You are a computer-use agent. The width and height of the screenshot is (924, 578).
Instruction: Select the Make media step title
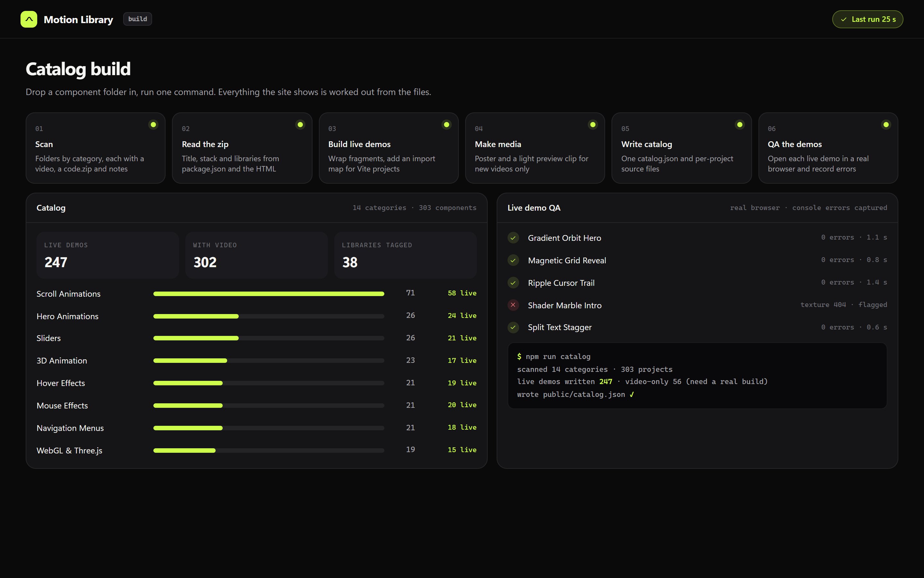[x=498, y=144]
